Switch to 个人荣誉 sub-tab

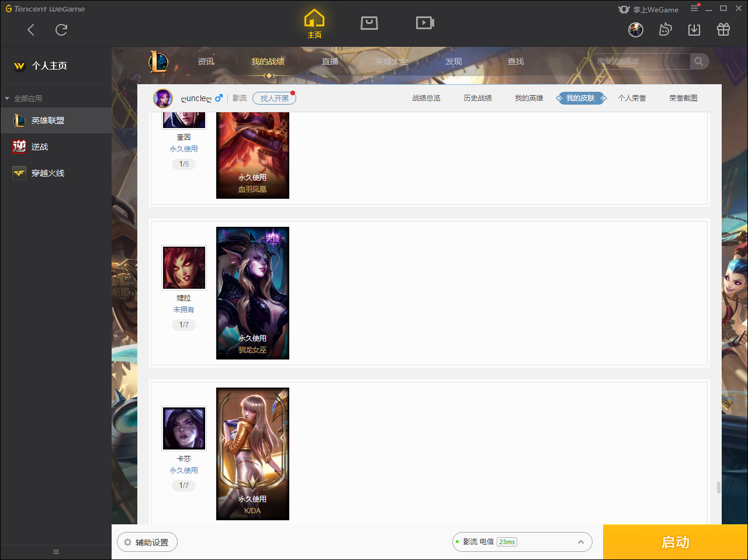pos(632,98)
